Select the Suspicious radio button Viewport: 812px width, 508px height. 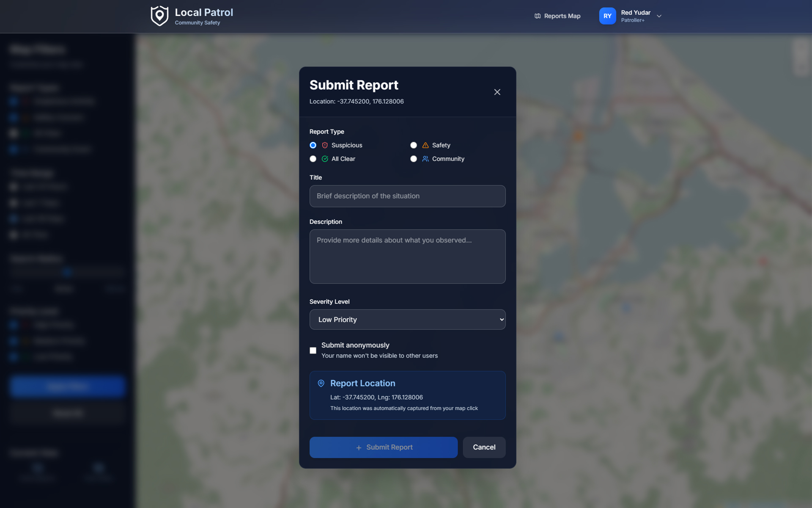pyautogui.click(x=313, y=145)
